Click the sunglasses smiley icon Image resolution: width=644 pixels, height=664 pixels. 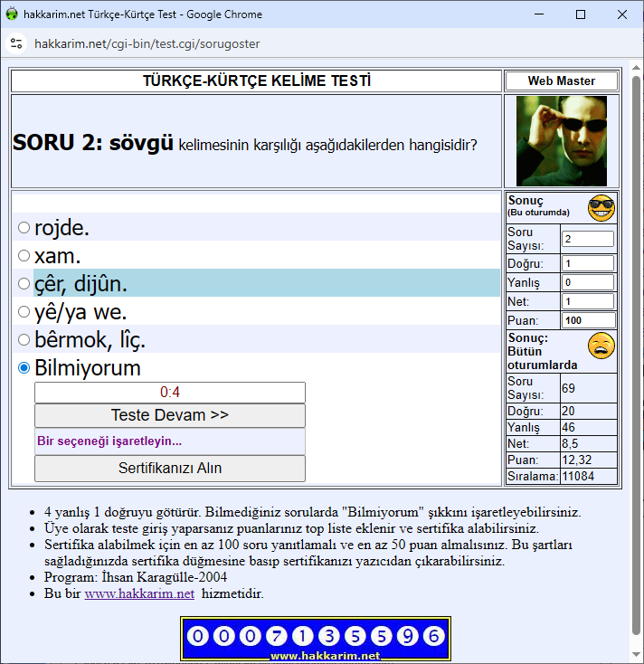pos(601,208)
